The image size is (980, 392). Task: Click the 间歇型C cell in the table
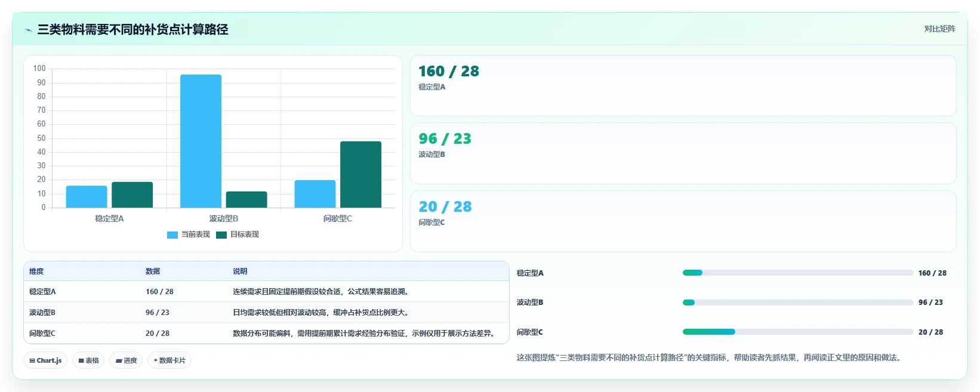point(42,334)
